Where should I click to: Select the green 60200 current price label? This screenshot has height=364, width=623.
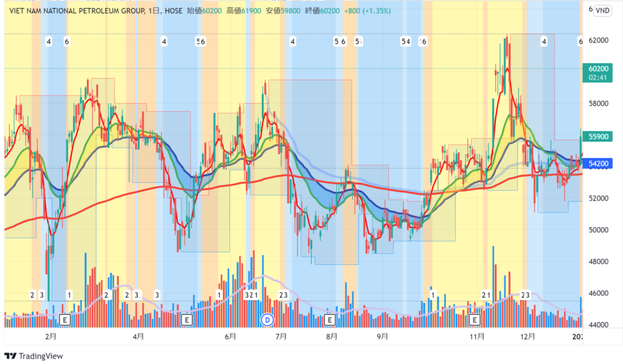pos(597,73)
